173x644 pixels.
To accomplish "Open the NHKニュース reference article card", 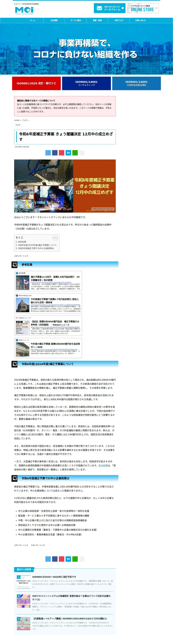I will [x=48, y=348].
